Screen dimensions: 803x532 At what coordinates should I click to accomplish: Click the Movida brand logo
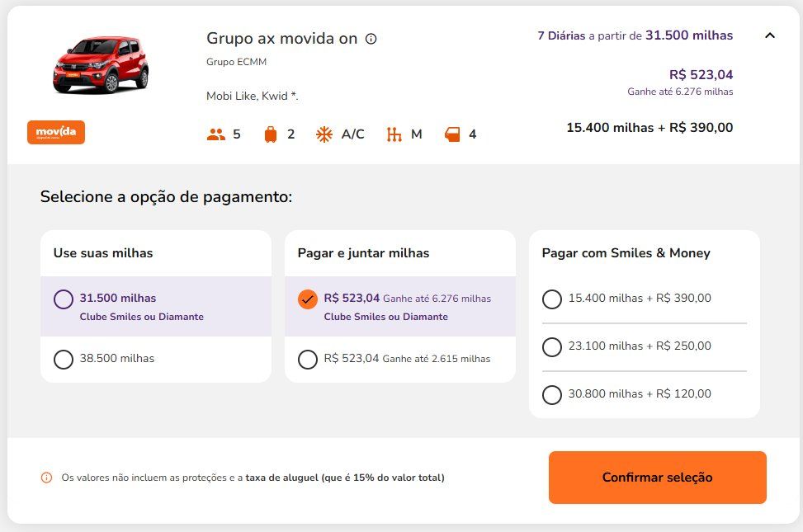tap(56, 132)
